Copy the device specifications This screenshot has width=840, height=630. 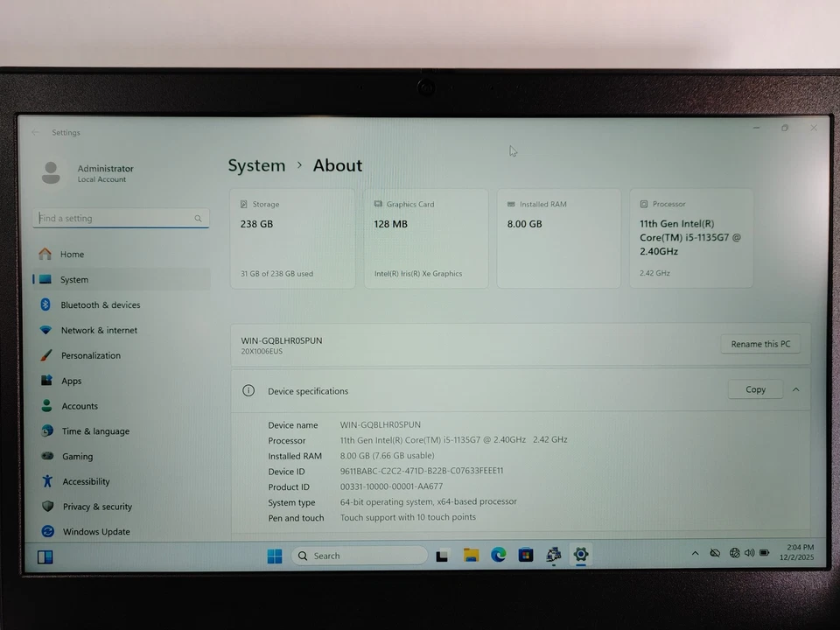pyautogui.click(x=754, y=389)
